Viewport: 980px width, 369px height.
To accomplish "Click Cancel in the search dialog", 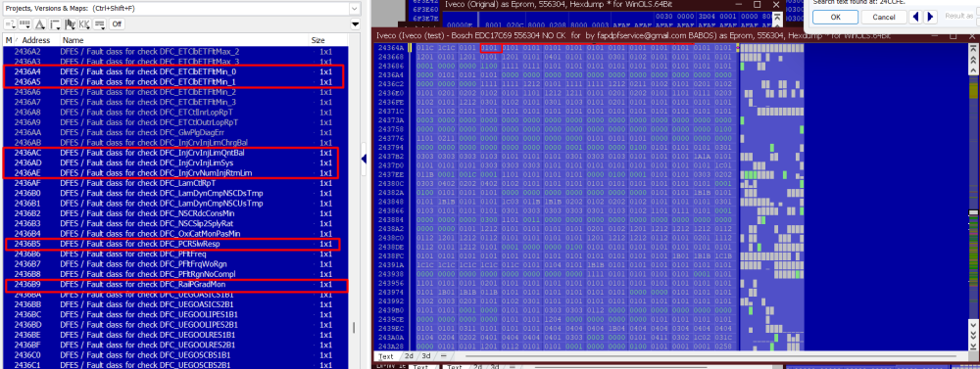I will coord(883,17).
